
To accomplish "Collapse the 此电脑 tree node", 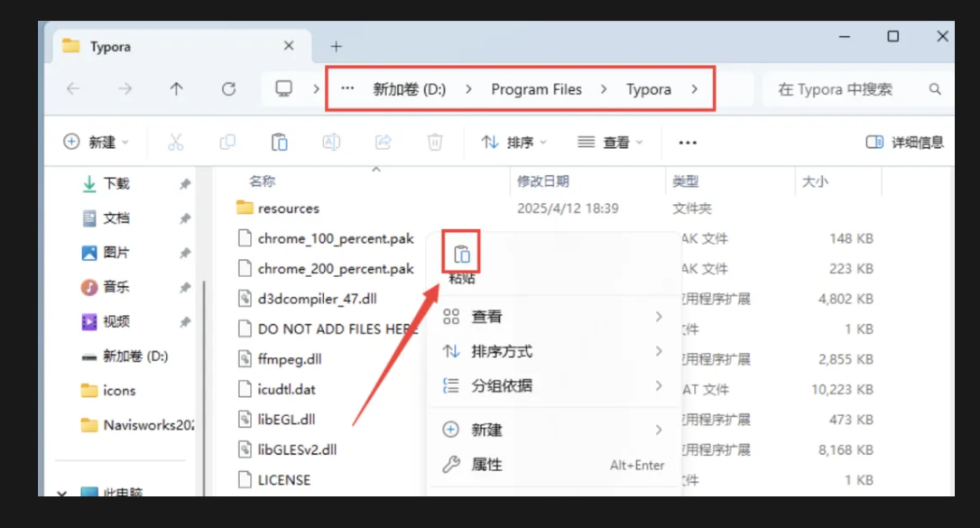I will click(x=61, y=493).
